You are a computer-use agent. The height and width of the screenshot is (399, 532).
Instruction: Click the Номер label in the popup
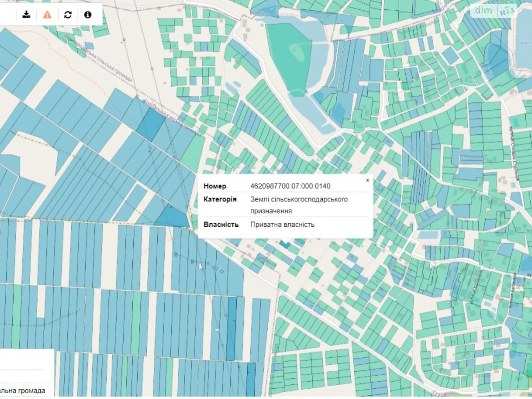coord(215,186)
